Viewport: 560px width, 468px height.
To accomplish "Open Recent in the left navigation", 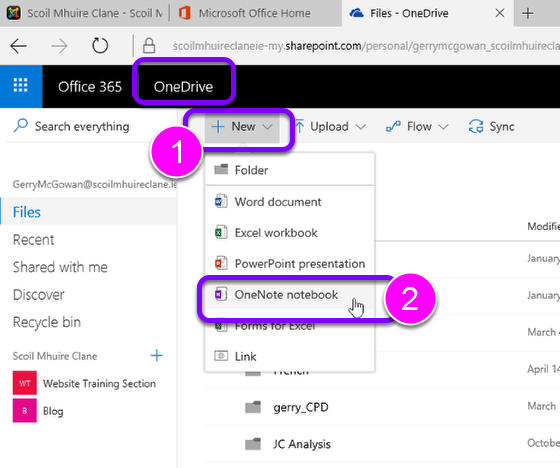I will point(34,239).
